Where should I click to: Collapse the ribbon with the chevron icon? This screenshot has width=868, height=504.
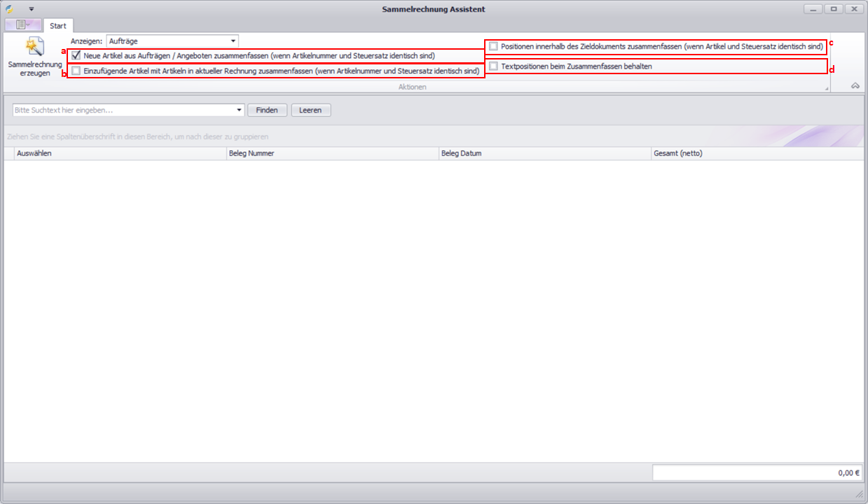(x=855, y=86)
